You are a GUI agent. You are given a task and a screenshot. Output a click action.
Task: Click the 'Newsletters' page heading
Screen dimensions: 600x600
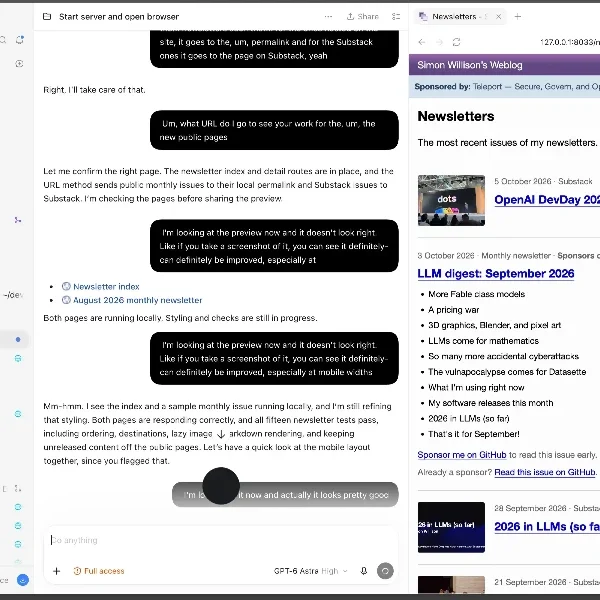456,116
